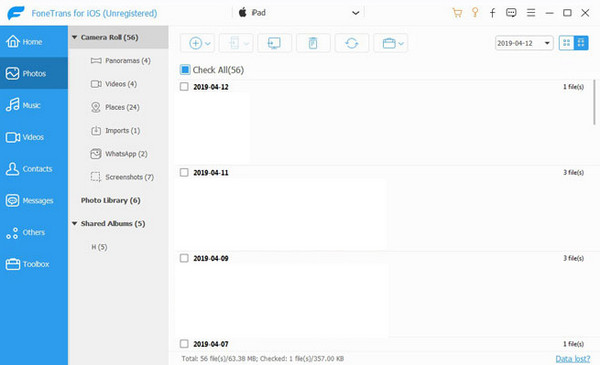Check the 2019-04-09 group checkbox
The width and height of the screenshot is (600, 365).
click(184, 258)
